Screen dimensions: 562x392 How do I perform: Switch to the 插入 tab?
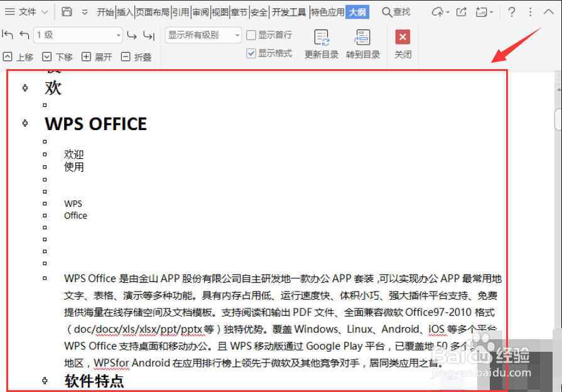(125, 12)
